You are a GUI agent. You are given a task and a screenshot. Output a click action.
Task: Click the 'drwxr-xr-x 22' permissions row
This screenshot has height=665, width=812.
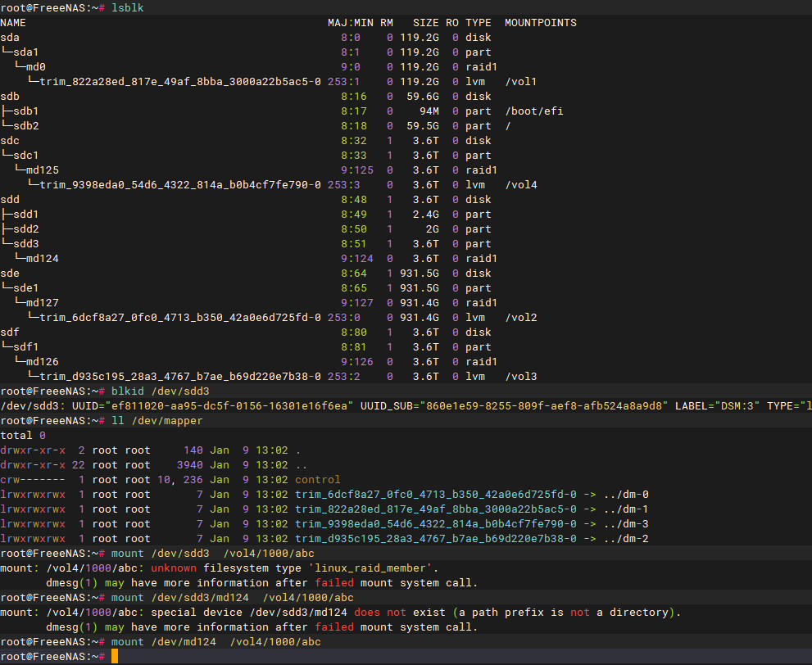[x=153, y=464]
